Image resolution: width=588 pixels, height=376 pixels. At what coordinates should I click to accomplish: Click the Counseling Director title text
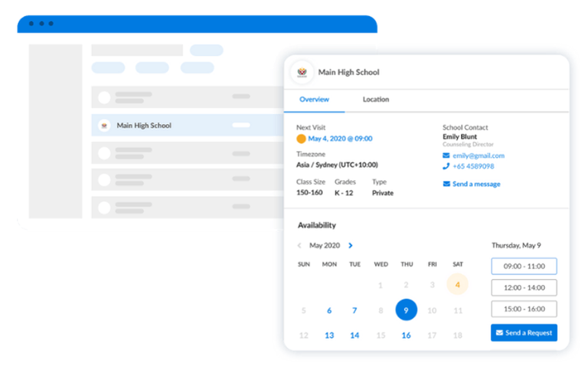coord(468,145)
